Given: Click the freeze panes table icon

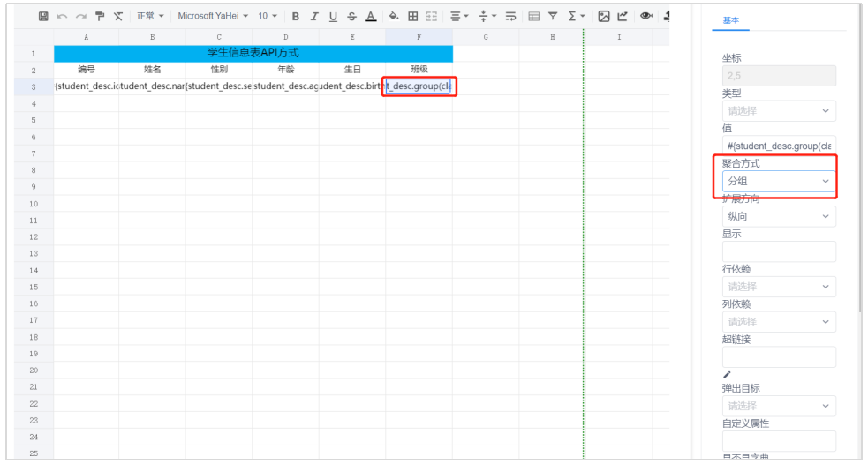Looking at the screenshot, I should [533, 16].
